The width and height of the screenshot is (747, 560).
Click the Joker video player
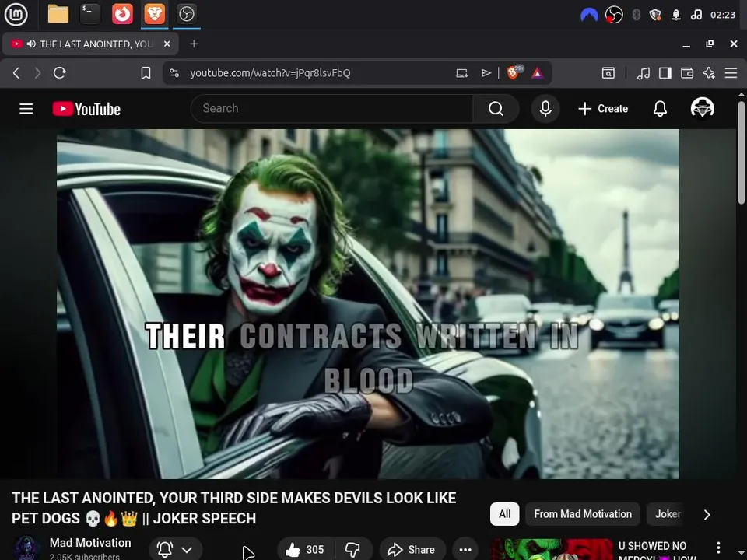click(368, 304)
